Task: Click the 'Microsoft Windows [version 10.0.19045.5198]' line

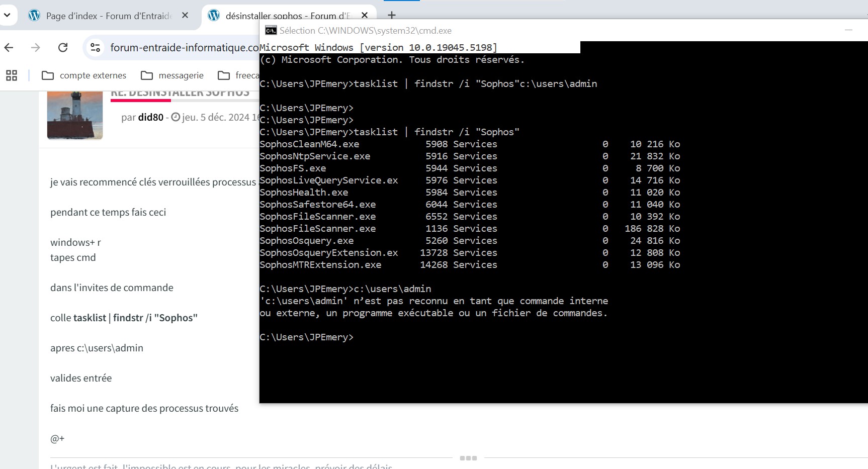Action: pyautogui.click(x=378, y=48)
